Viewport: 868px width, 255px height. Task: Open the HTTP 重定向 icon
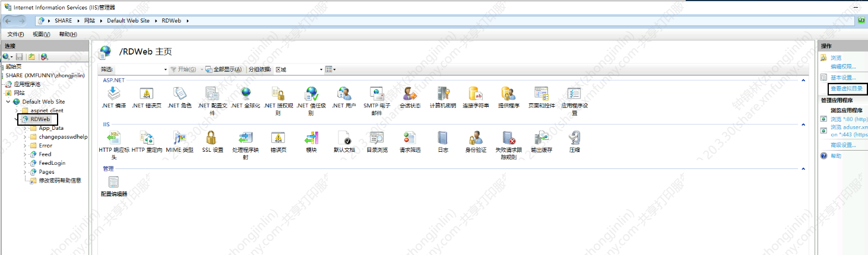pos(147,138)
